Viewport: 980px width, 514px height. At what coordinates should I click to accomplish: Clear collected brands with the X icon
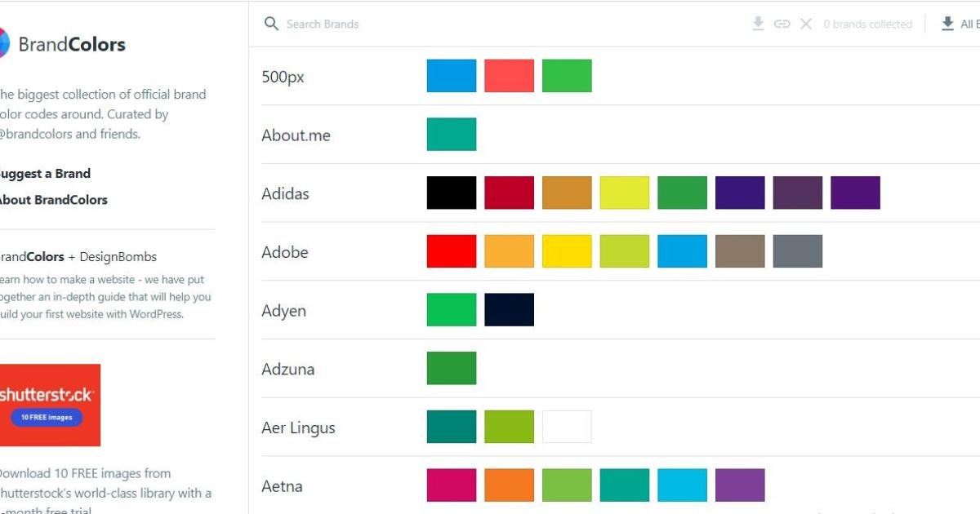[806, 24]
